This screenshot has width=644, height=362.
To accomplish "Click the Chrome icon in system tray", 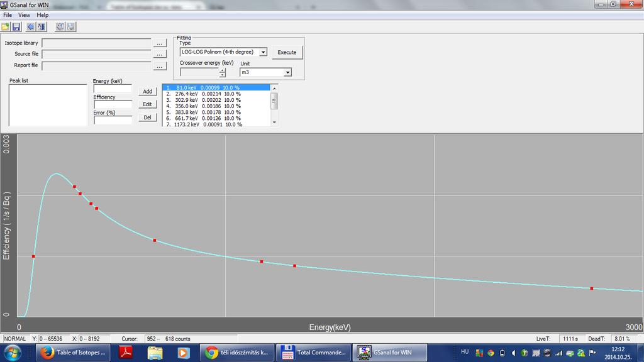I will point(491,353).
